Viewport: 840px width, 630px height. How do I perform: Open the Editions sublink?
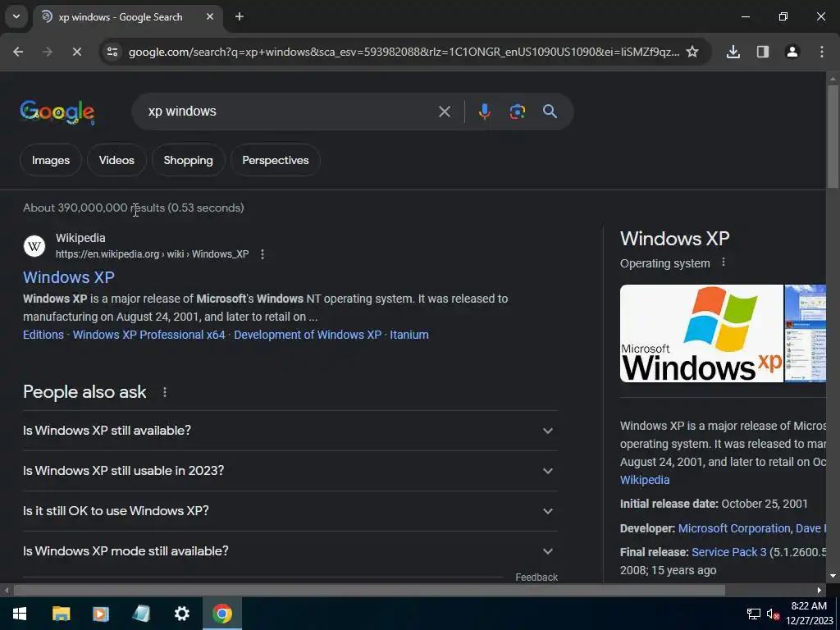click(x=43, y=335)
